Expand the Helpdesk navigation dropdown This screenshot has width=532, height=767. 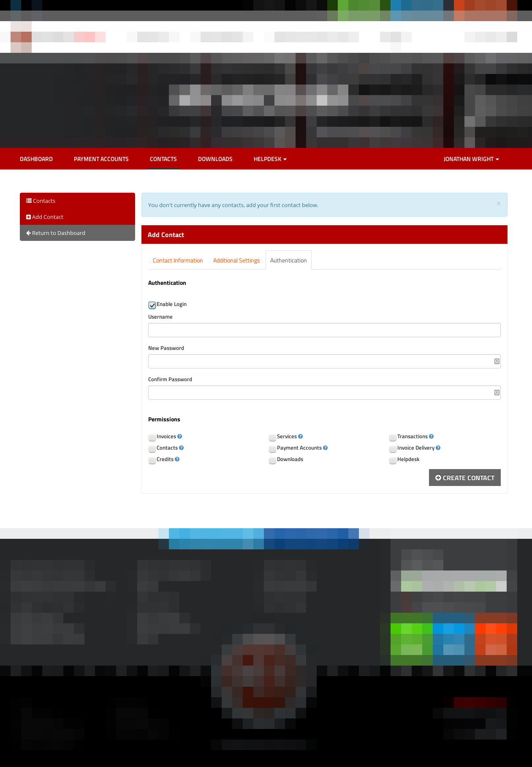(270, 159)
